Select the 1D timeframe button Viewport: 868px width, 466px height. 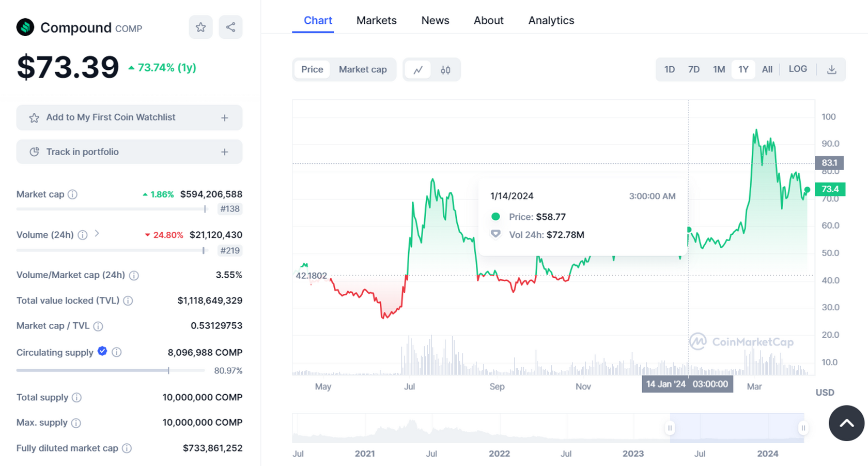[x=669, y=69]
